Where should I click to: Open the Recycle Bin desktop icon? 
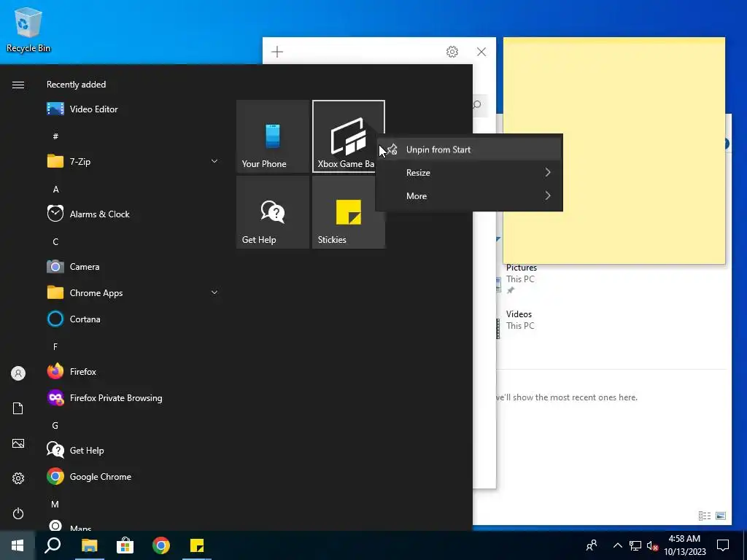(x=28, y=29)
